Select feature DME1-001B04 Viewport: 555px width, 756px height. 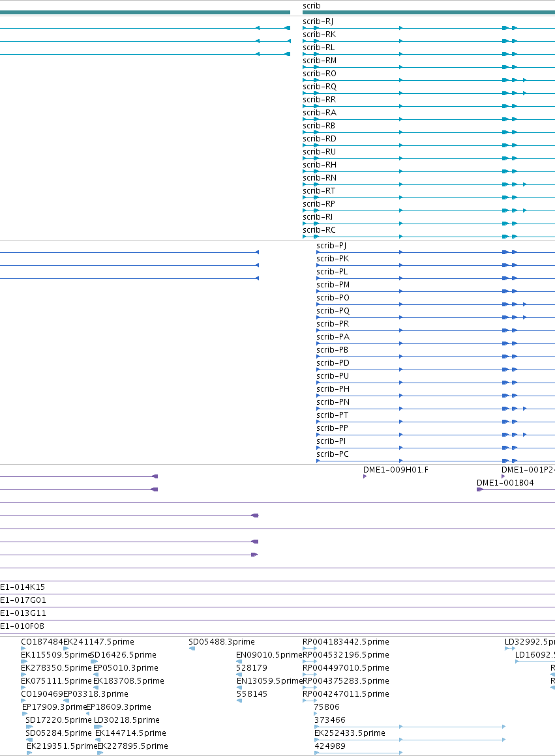click(x=505, y=483)
